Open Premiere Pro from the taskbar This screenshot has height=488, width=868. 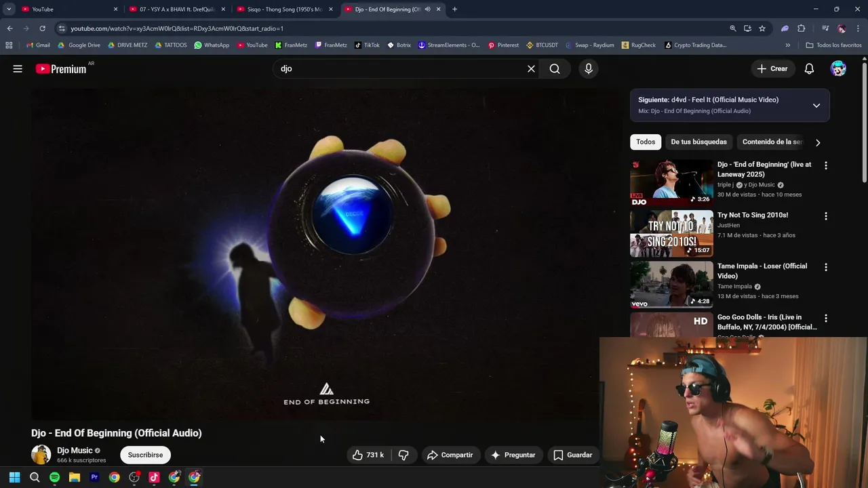tap(94, 477)
